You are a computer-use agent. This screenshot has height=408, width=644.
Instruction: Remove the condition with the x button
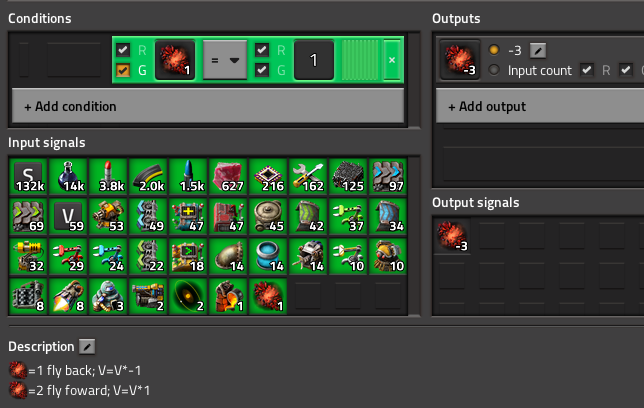(x=392, y=60)
